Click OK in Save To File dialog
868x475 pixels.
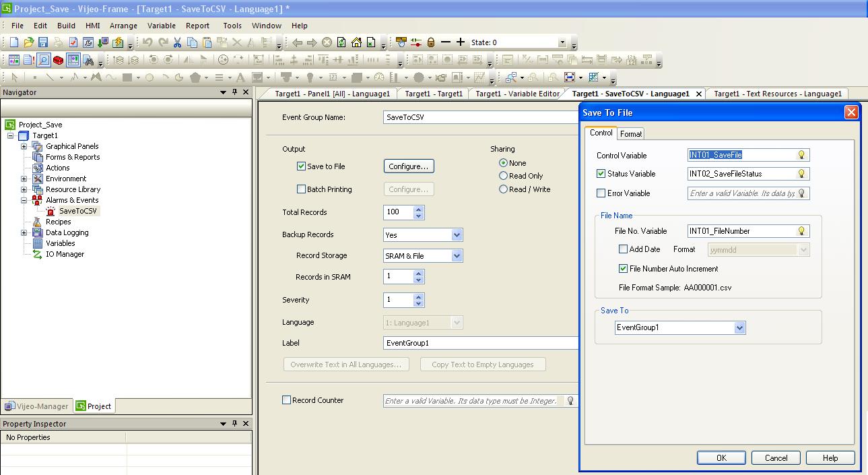[721, 457]
